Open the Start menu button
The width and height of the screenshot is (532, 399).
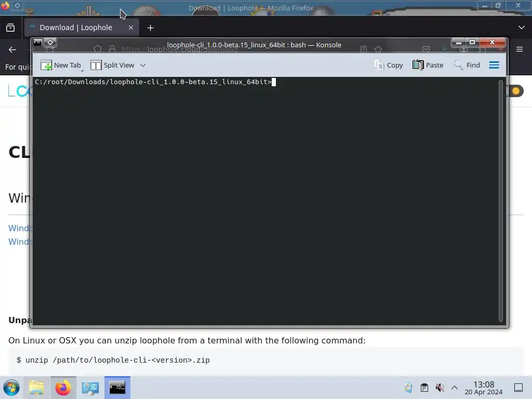click(x=11, y=388)
